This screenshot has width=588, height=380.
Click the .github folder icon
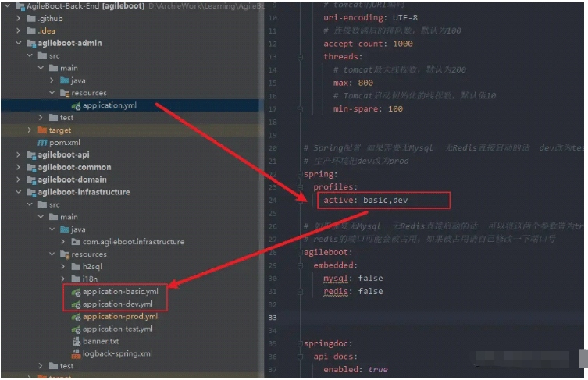pos(31,19)
